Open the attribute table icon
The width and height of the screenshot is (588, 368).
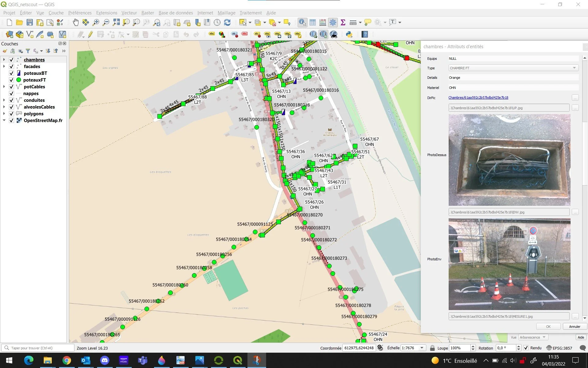tap(313, 22)
